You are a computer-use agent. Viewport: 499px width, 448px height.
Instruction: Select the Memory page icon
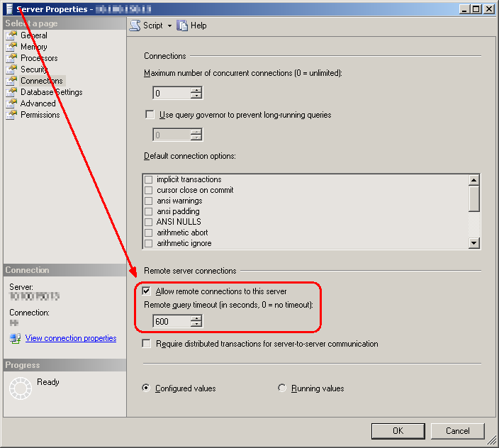click(x=11, y=47)
